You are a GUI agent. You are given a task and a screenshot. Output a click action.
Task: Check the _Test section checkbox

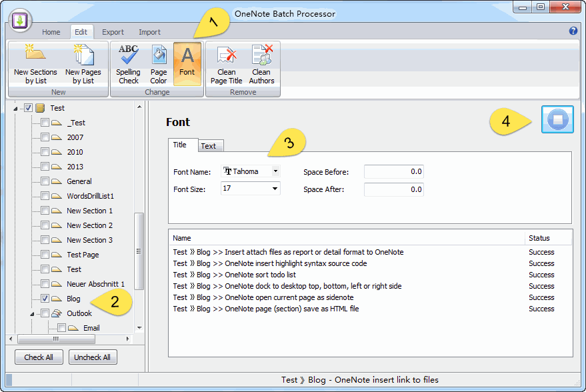pyautogui.click(x=45, y=123)
